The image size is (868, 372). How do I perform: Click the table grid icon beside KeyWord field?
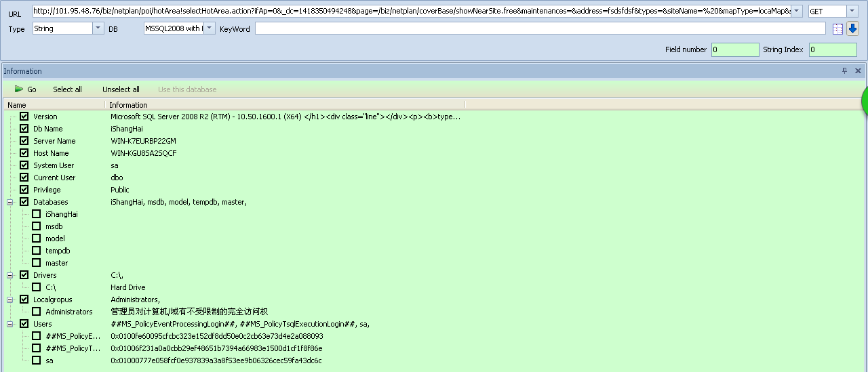pyautogui.click(x=838, y=29)
